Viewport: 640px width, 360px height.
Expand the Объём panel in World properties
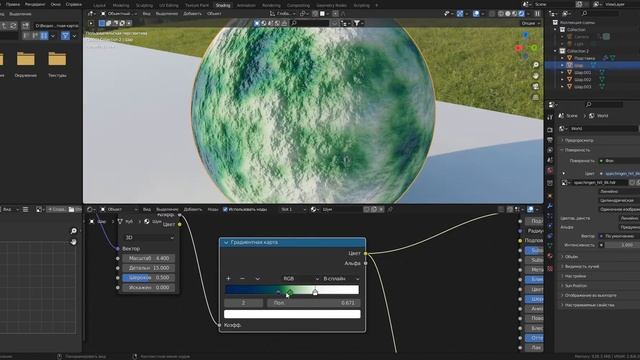coord(571,257)
